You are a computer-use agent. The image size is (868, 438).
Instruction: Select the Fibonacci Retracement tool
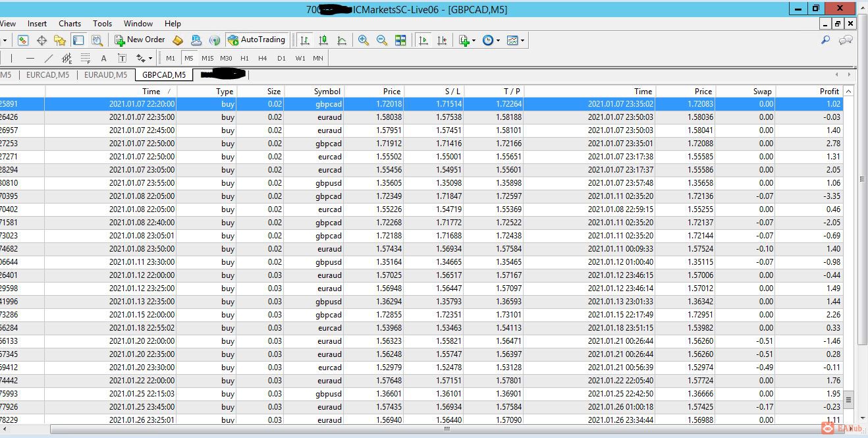click(x=85, y=58)
